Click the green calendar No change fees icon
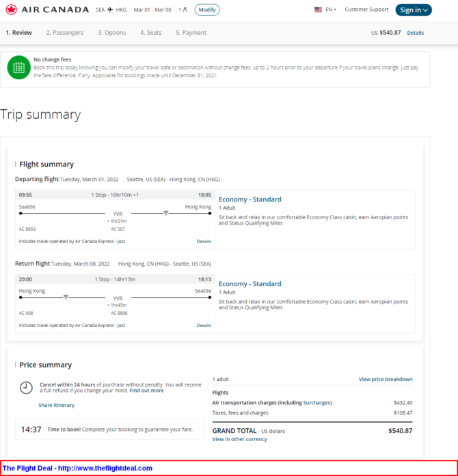This screenshot has width=458, height=476. tap(19, 68)
